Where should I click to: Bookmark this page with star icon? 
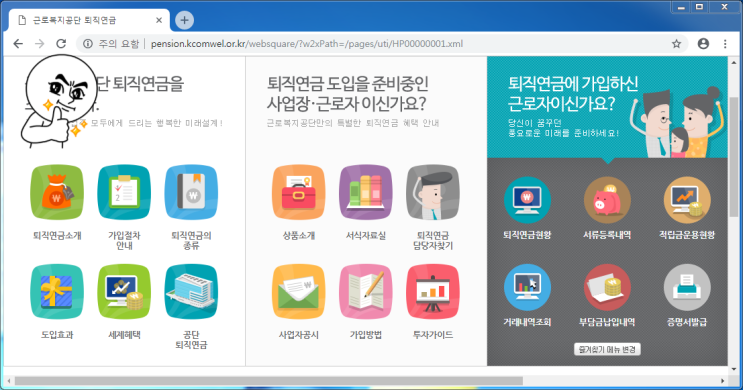(676, 44)
